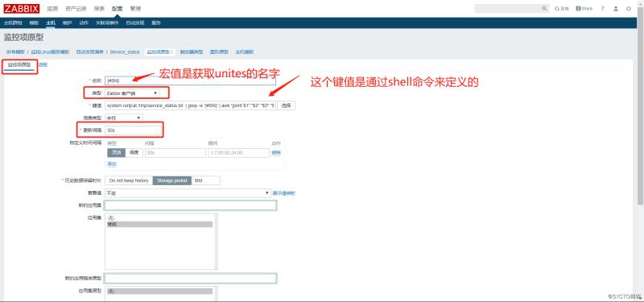This screenshot has width=644, height=302.
Task: Open the 配置 top menu
Action: [x=118, y=9]
